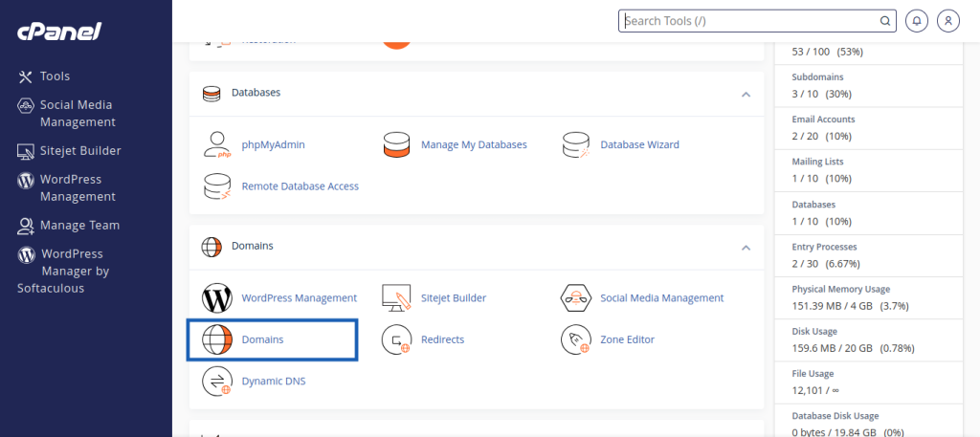Click Social Media Management icon in Domains
This screenshot has width=980, height=437.
click(x=576, y=297)
